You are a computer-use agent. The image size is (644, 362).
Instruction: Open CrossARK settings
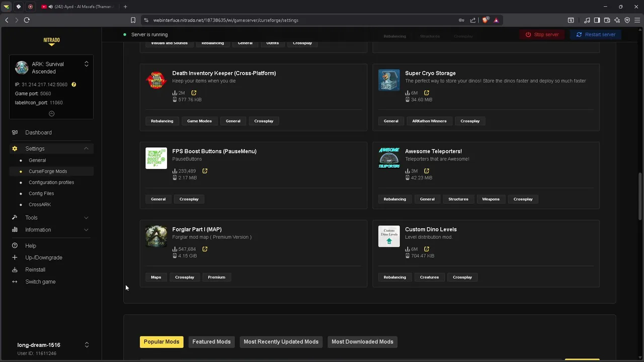click(40, 205)
